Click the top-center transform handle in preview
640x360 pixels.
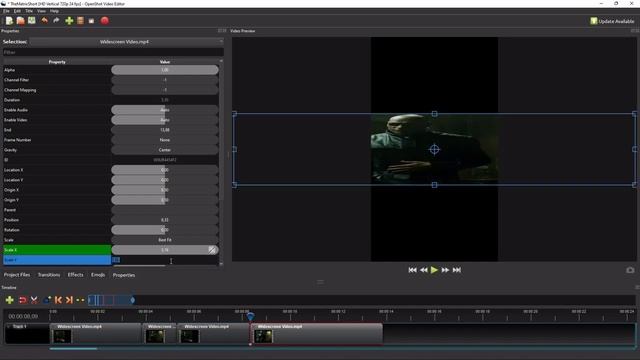434,114
